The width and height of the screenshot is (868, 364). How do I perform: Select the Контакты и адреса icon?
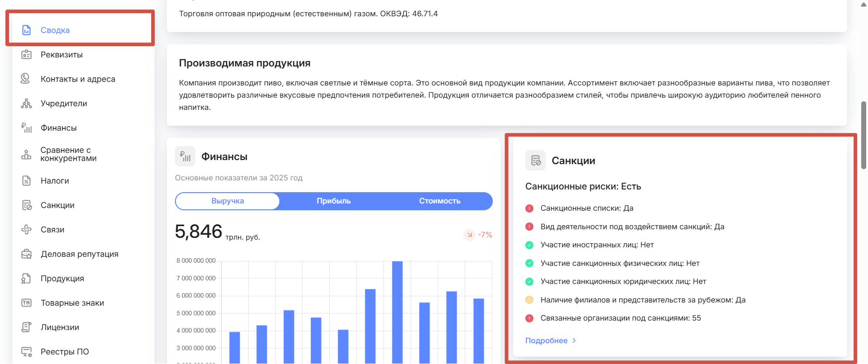tap(25, 79)
